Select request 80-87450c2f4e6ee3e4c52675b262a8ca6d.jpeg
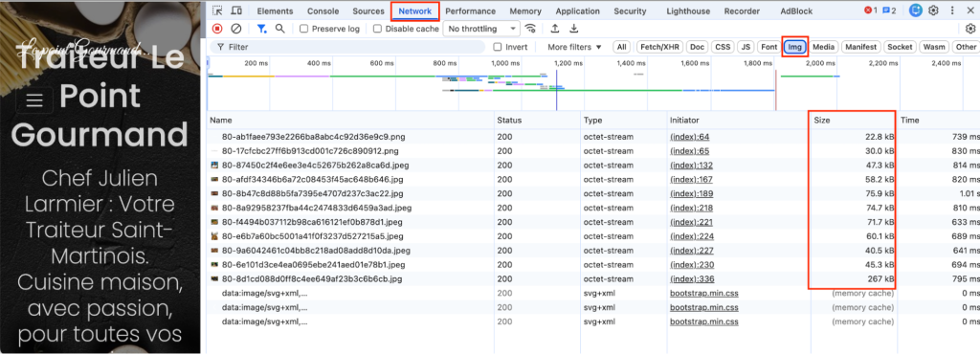 click(x=316, y=166)
